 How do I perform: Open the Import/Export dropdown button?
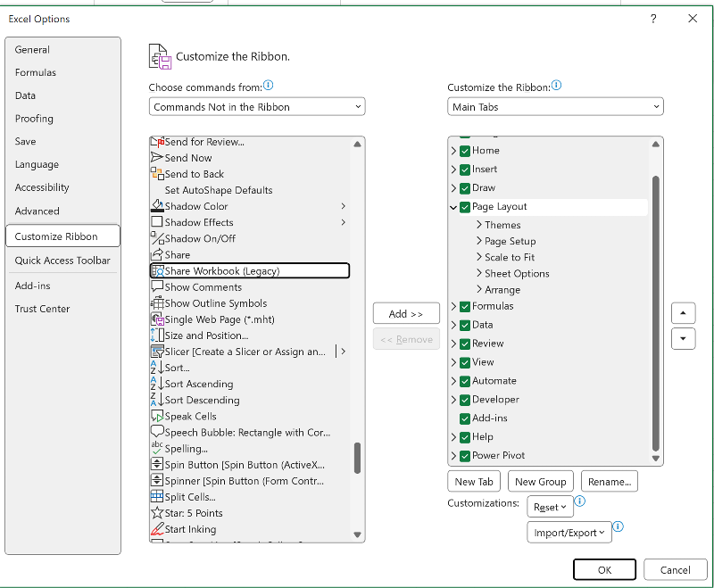pyautogui.click(x=569, y=533)
